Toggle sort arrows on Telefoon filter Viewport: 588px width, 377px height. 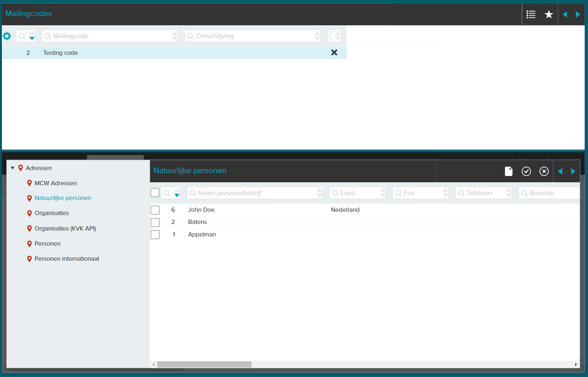coord(509,193)
